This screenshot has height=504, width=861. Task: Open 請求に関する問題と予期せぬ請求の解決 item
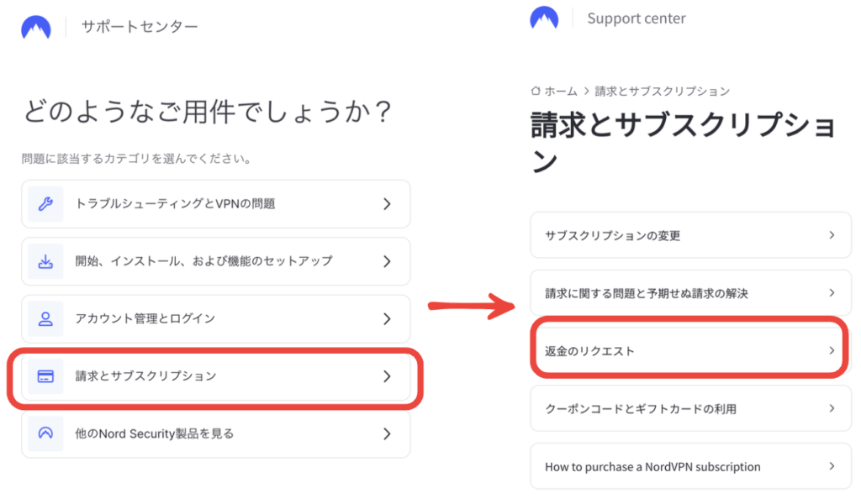[646, 293]
